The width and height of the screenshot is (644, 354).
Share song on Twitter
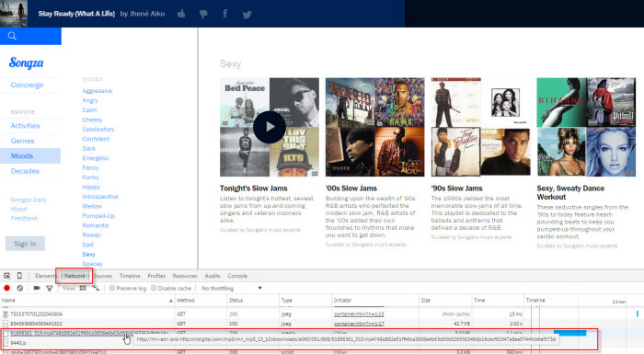(x=247, y=15)
